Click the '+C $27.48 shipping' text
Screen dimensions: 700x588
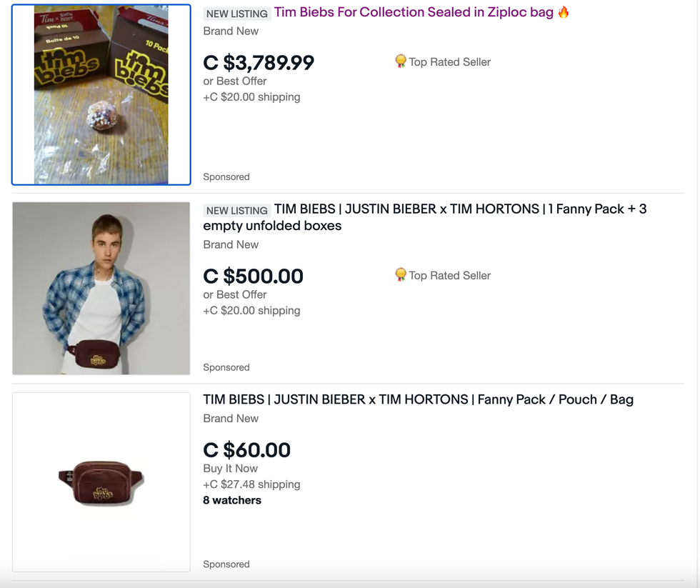[x=251, y=484]
